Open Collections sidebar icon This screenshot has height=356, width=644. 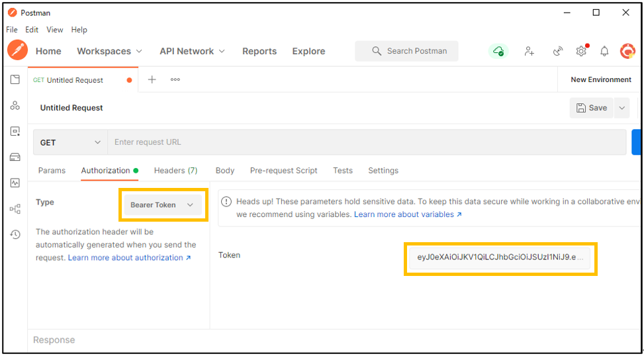15,79
